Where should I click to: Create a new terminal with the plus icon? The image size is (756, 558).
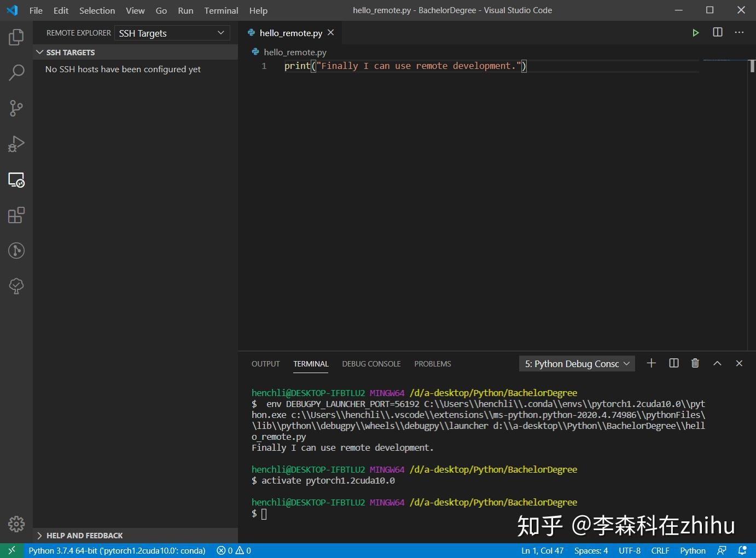tap(651, 363)
